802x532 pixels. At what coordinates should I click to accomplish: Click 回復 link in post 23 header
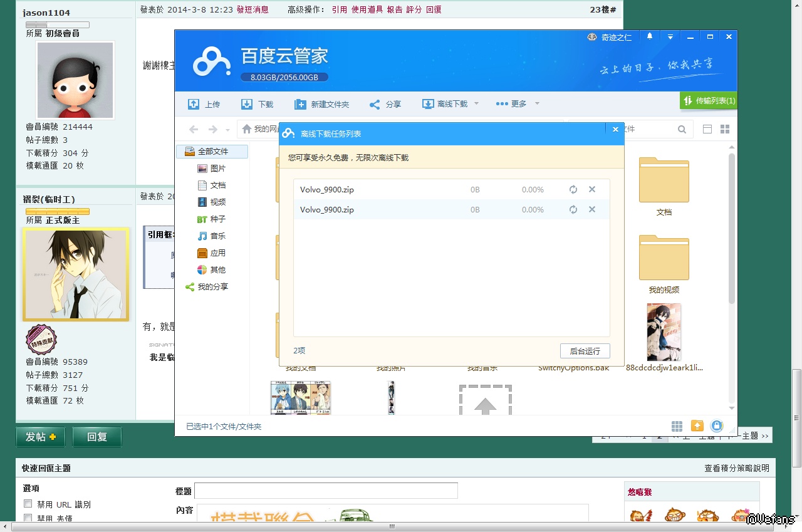(x=434, y=9)
